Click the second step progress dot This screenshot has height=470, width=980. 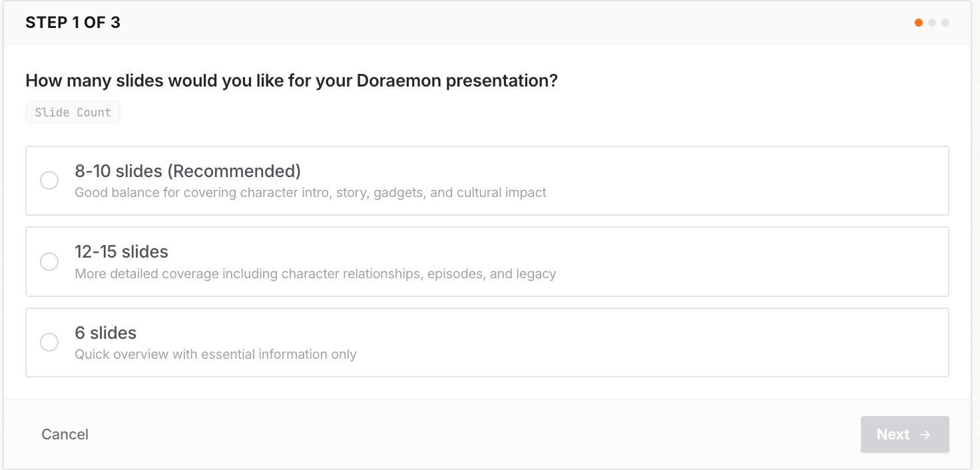(x=932, y=23)
